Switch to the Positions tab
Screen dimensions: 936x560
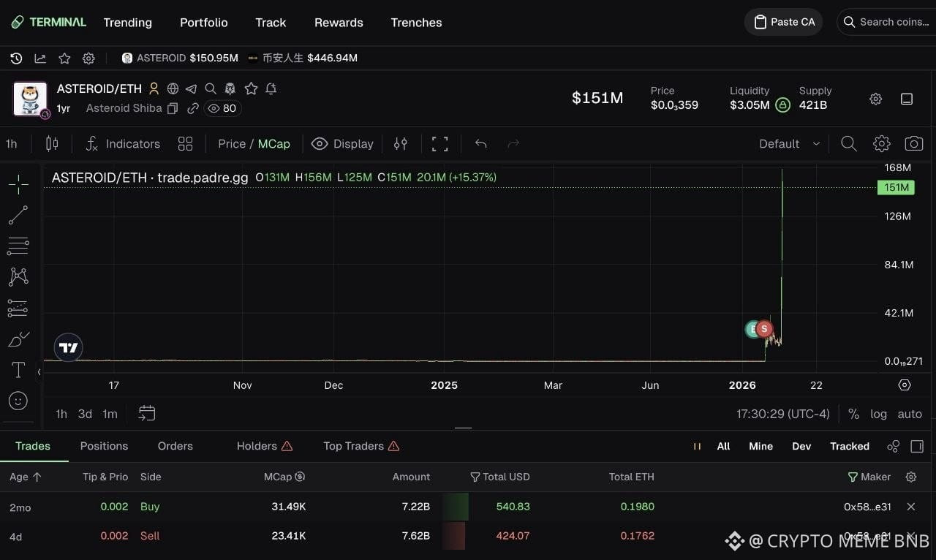coord(104,446)
